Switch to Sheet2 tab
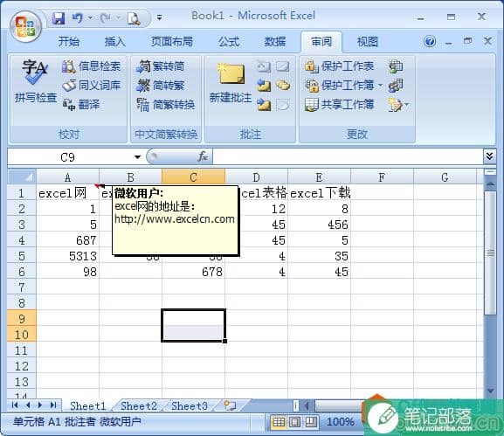 (139, 405)
